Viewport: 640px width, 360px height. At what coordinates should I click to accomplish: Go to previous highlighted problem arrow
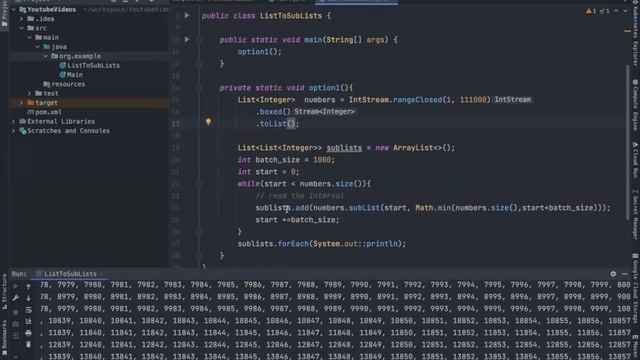tap(616, 11)
